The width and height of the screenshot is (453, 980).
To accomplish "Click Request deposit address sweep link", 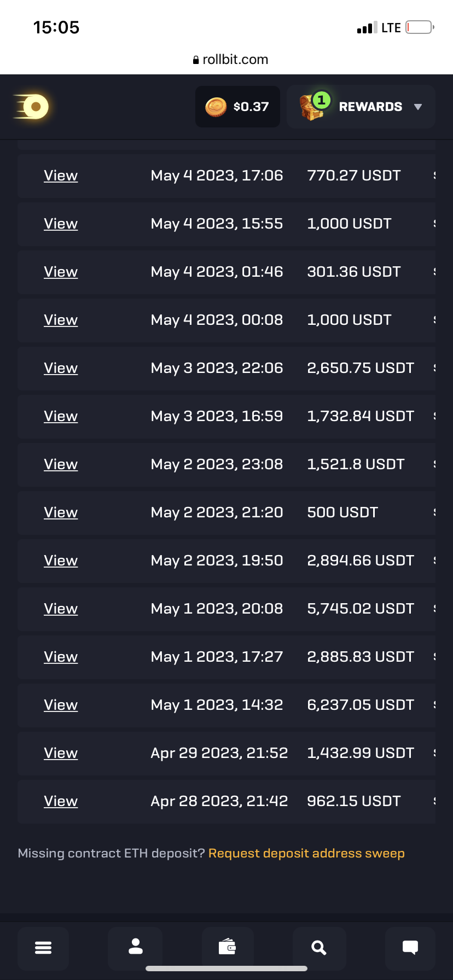I will pos(306,853).
